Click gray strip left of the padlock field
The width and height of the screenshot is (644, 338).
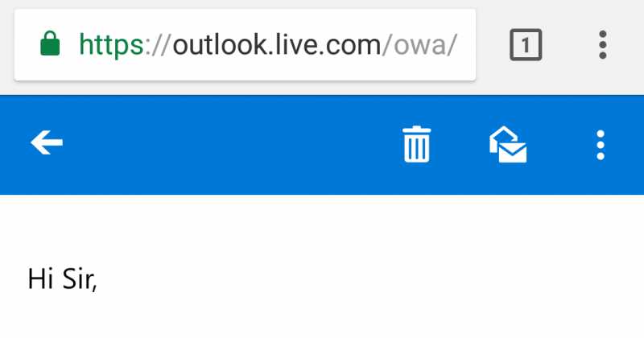tap(6, 45)
